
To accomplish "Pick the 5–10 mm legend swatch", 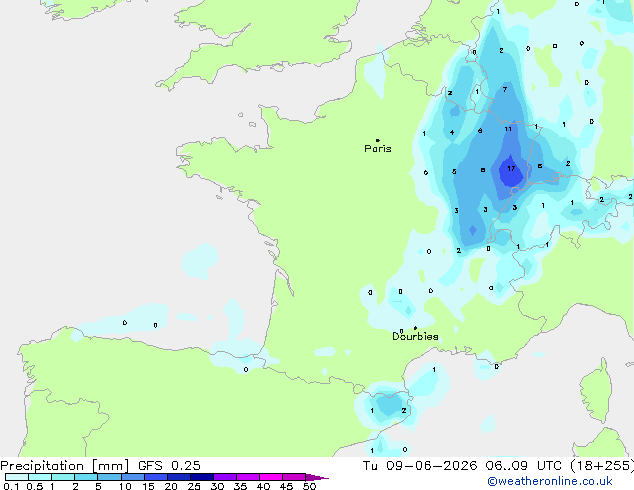I will [x=109, y=477].
